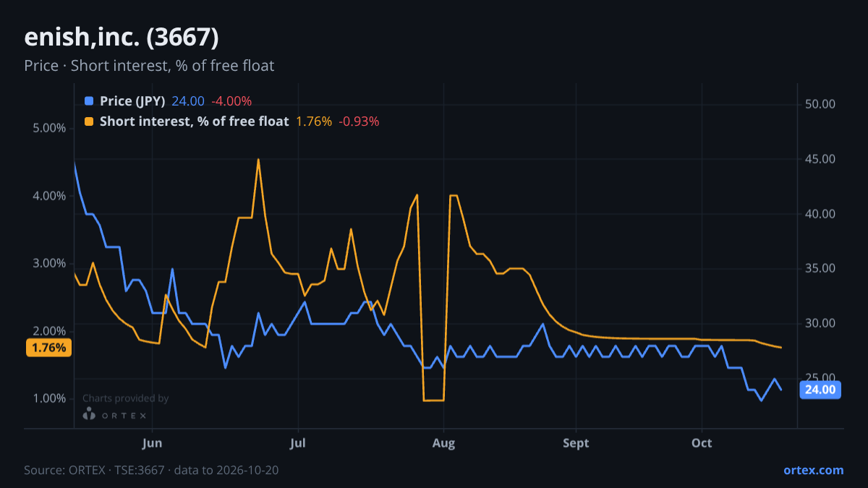The width and height of the screenshot is (868, 488).
Task: Click the orange 1.76% axis badge
Action: click(49, 348)
